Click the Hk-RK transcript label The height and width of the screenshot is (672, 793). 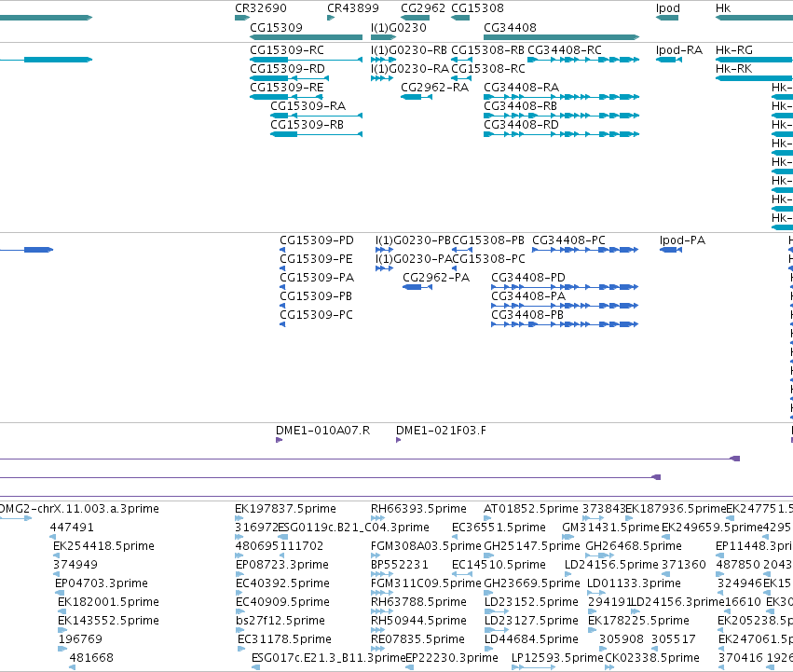[734, 69]
